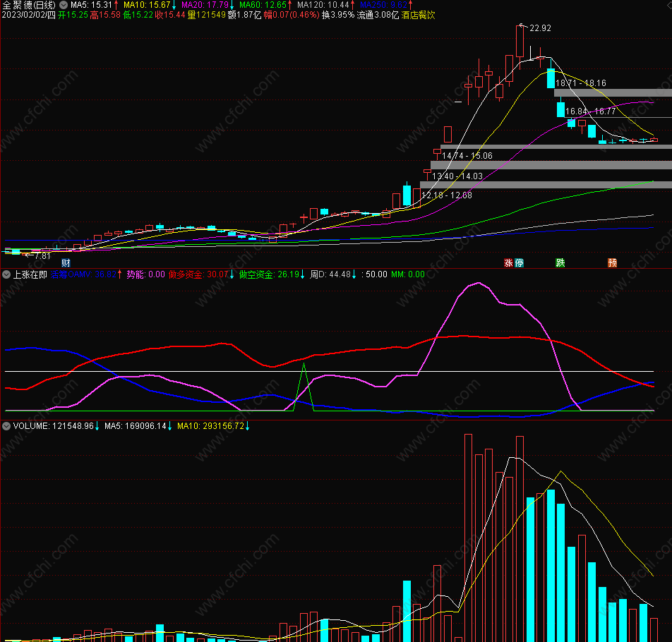
Task: Click the gap label 16.84 - 16.77
Action: 591,111
